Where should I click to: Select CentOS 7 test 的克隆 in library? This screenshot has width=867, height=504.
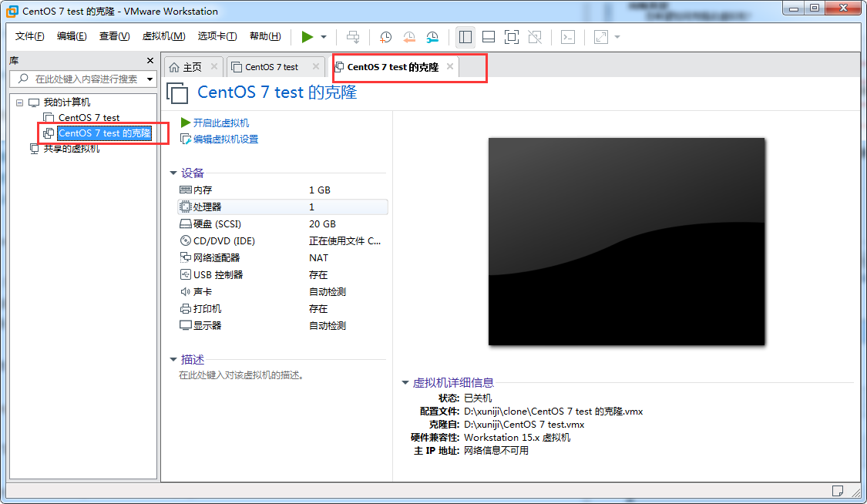coord(104,133)
